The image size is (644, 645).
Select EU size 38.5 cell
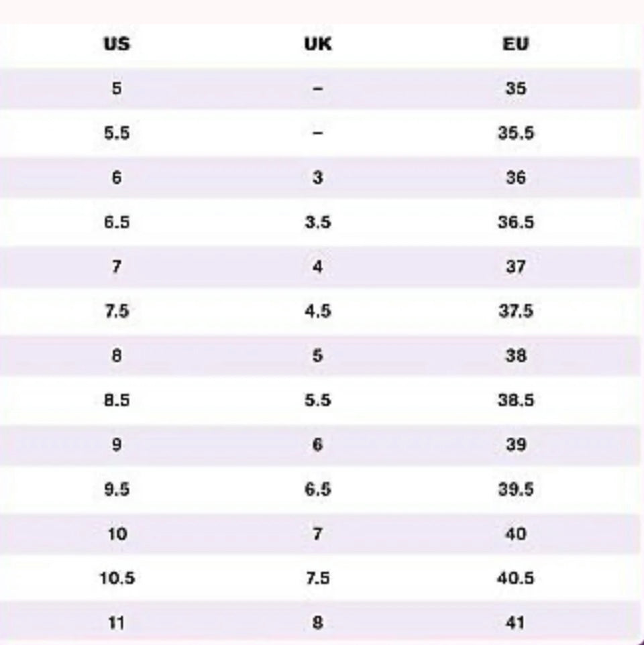pyautogui.click(x=515, y=400)
